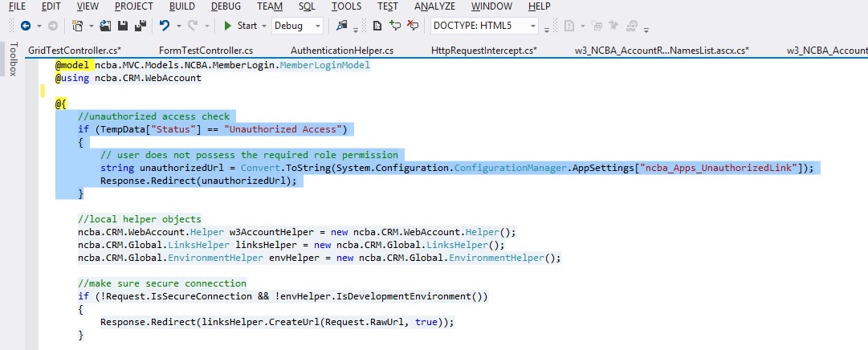
Task: Click the "//local helper objects" comment
Action: click(140, 219)
